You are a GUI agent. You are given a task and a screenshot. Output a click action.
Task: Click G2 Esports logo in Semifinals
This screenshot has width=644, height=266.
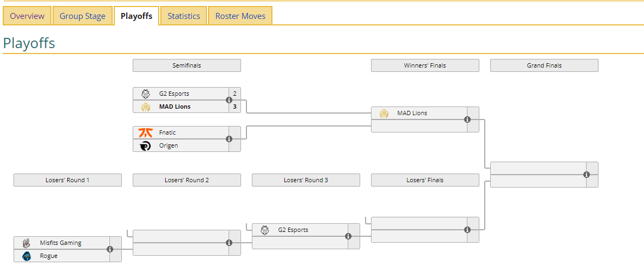click(x=145, y=94)
